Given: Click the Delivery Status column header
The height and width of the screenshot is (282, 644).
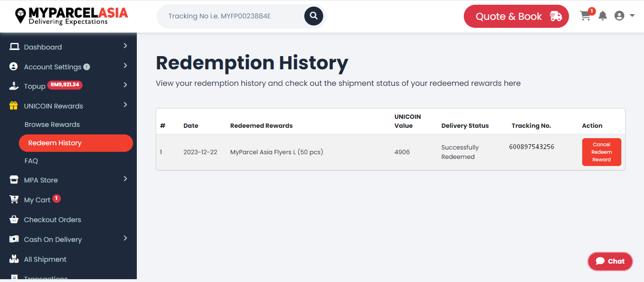Looking at the screenshot, I should pyautogui.click(x=465, y=125).
